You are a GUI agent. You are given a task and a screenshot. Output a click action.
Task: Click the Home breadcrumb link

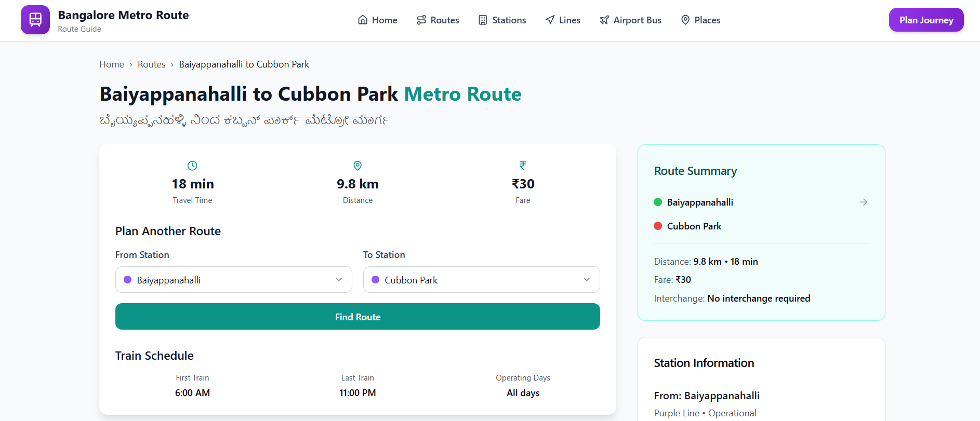(x=112, y=64)
